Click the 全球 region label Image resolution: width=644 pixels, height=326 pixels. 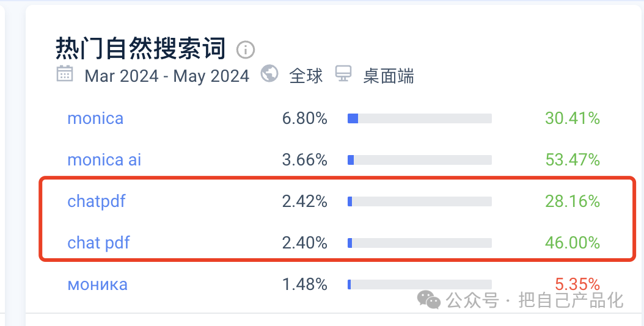306,76
